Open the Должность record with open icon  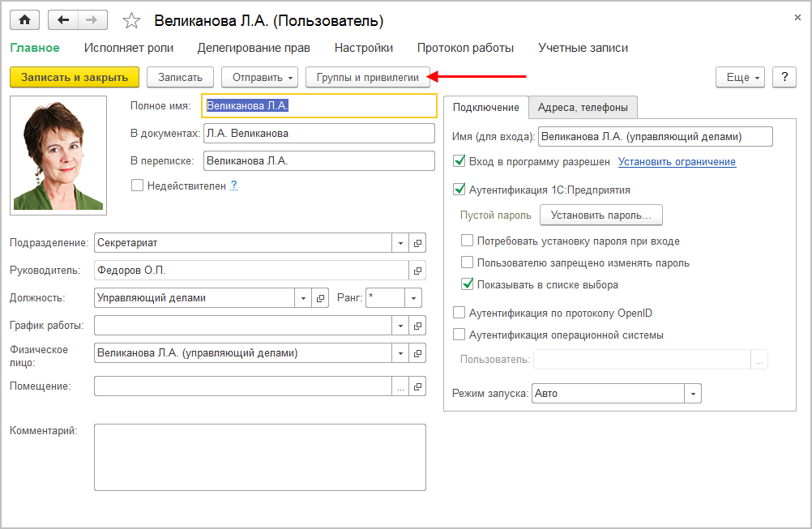pos(321,297)
